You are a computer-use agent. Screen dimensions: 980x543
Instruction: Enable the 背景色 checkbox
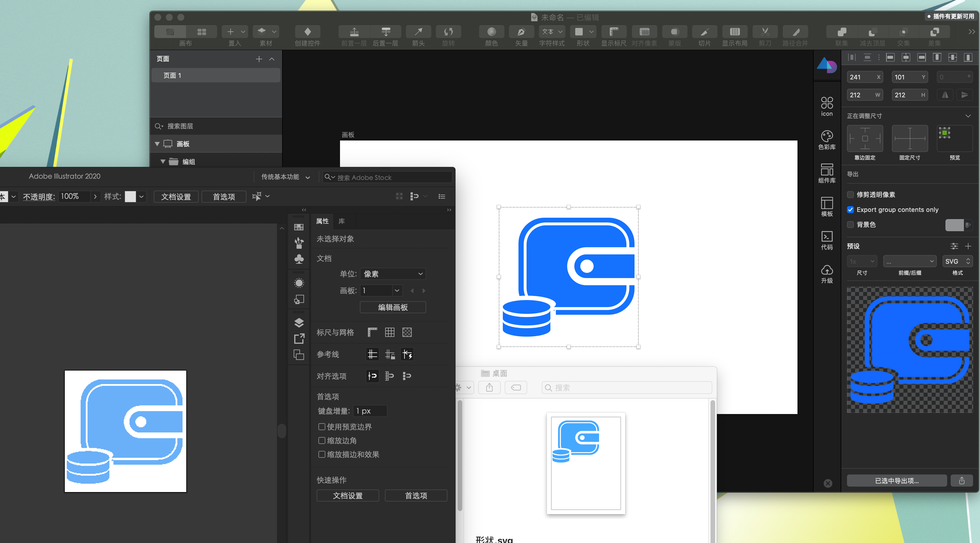(850, 225)
